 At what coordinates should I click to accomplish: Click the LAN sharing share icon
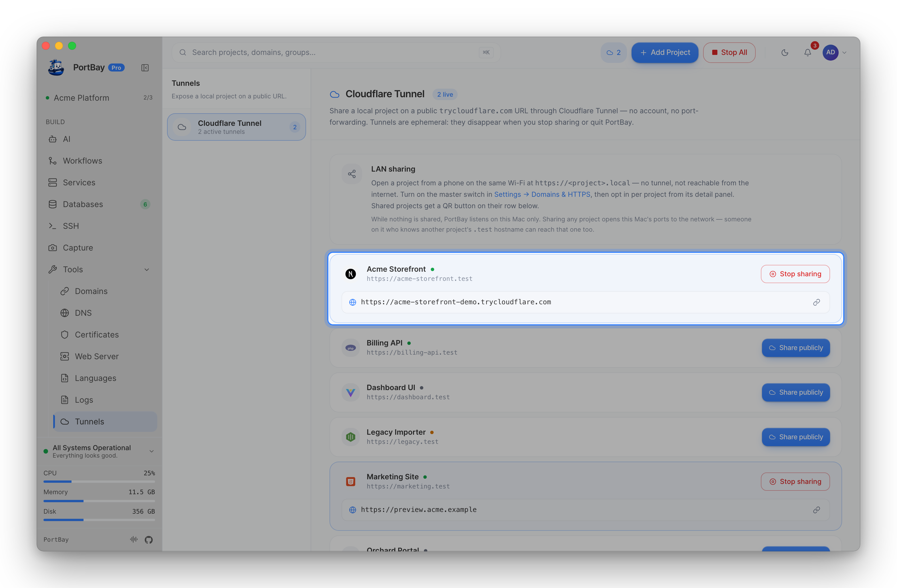352,174
